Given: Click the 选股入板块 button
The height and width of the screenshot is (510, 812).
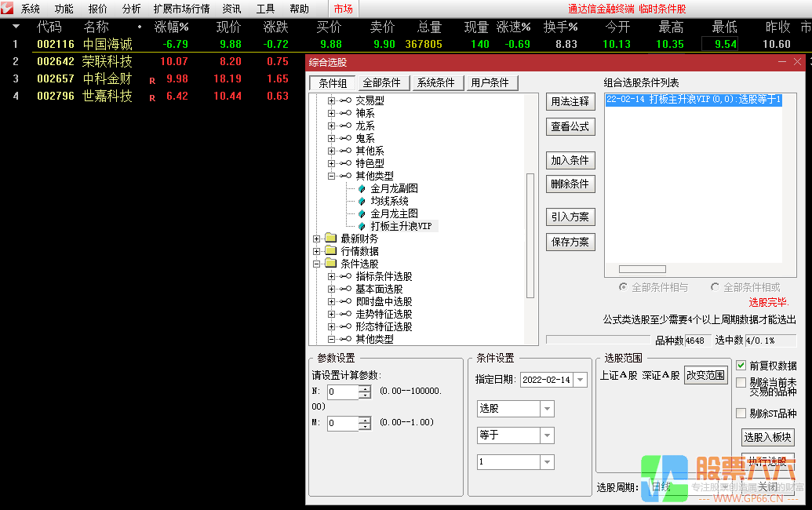Looking at the screenshot, I should pyautogui.click(x=767, y=438).
